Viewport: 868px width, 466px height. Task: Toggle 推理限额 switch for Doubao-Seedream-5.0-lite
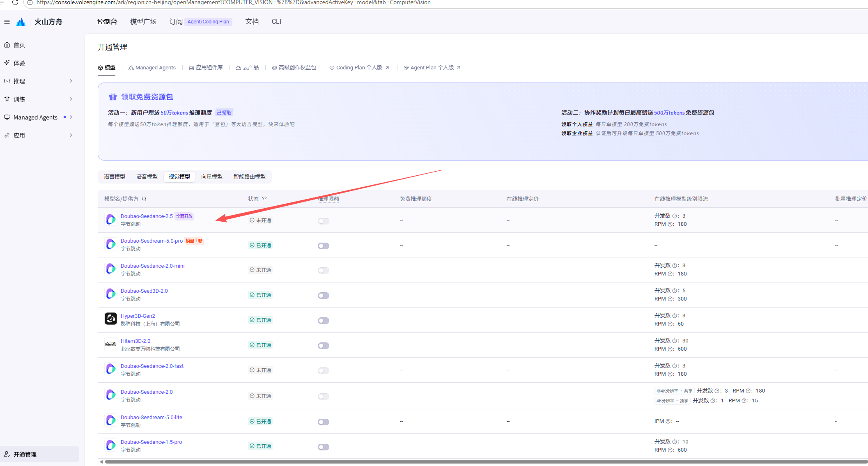[324, 422]
